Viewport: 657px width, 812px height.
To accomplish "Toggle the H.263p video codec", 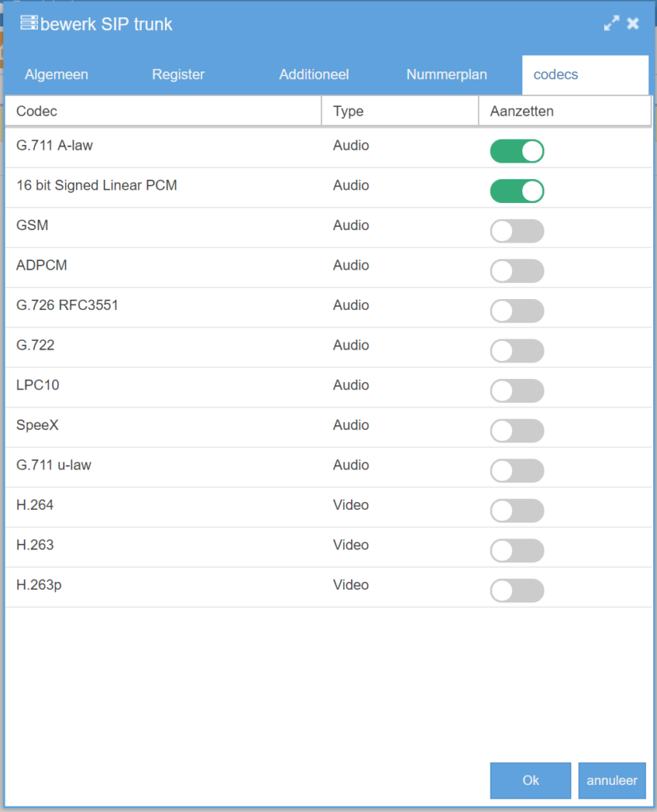I will [x=517, y=591].
